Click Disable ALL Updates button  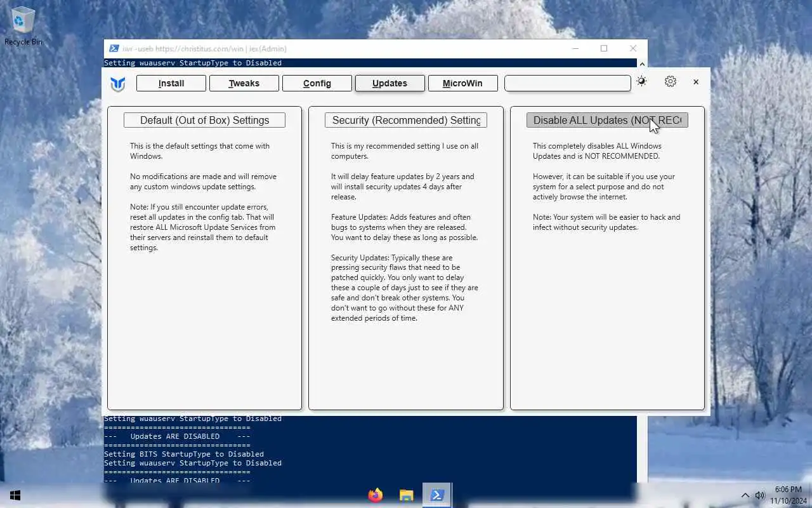(607, 120)
